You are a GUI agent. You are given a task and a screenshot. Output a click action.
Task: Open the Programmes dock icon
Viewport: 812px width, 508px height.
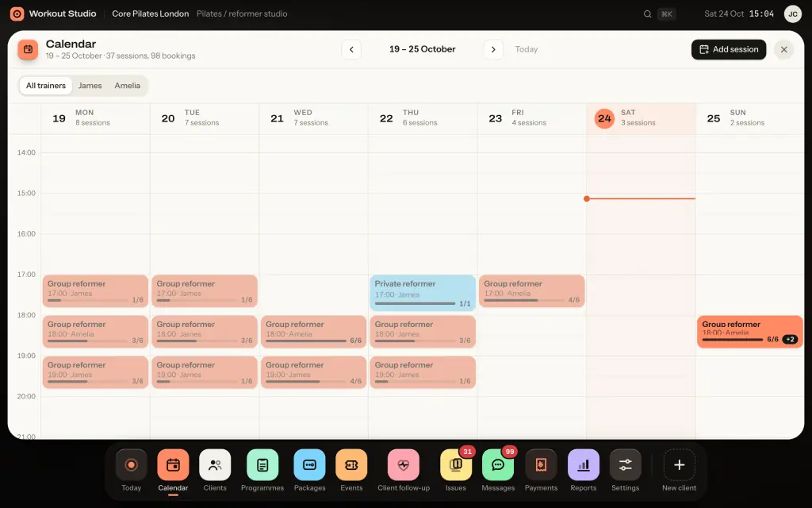(262, 465)
